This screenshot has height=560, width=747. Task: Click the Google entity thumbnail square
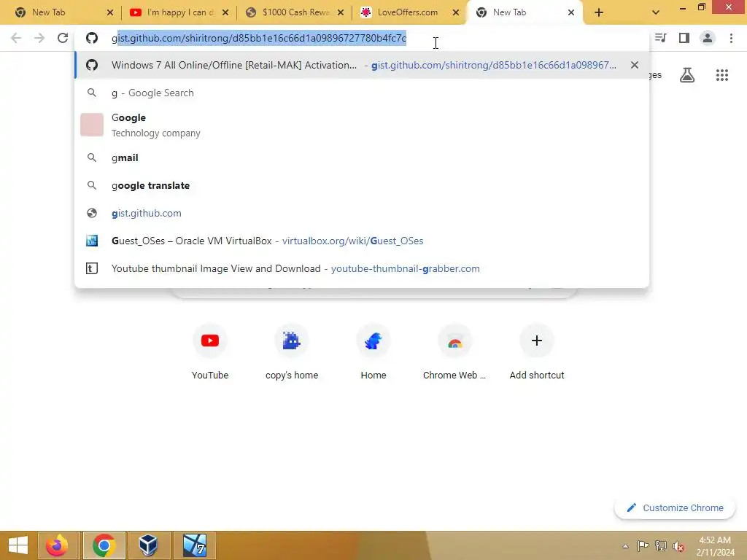tap(91, 125)
